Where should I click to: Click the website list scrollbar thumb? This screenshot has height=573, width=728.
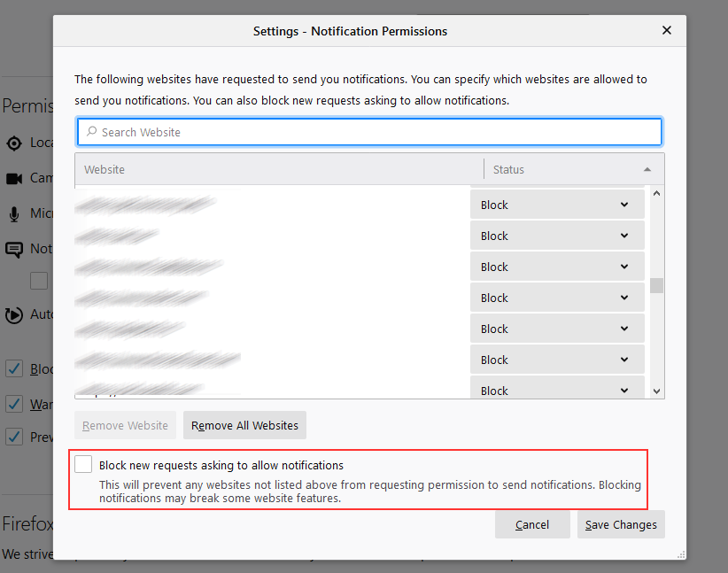click(x=656, y=285)
